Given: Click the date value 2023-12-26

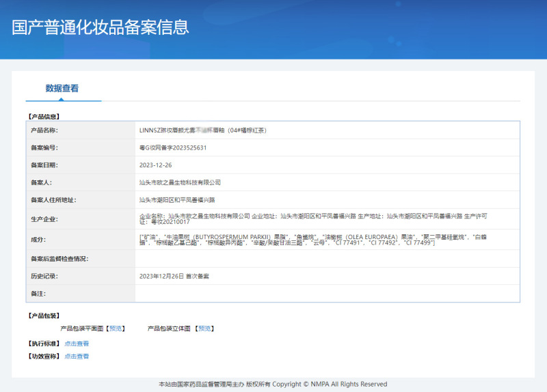Looking at the screenshot, I should [x=156, y=165].
